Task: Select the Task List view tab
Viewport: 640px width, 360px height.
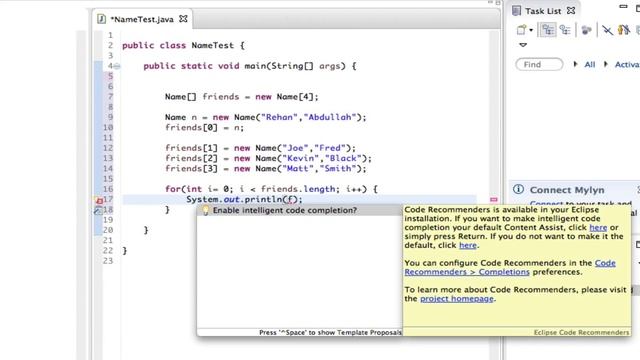Action: pos(543,11)
